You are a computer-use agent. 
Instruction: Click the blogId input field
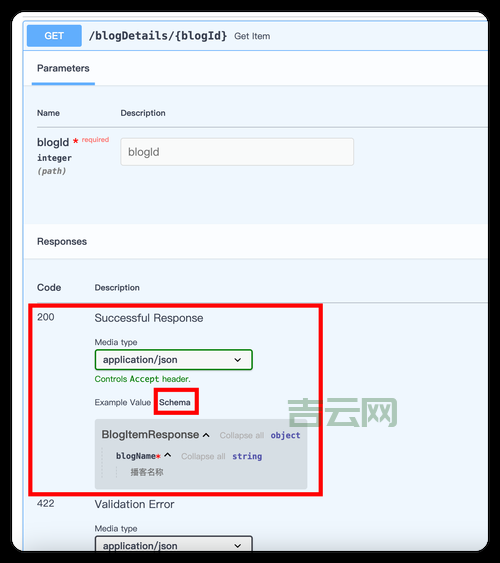point(237,152)
